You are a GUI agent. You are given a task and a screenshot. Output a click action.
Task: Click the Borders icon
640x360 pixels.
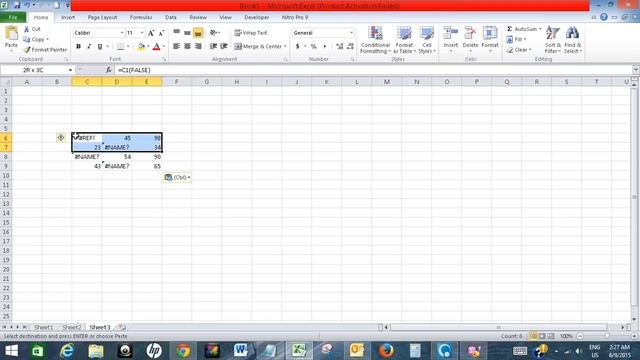(120, 47)
